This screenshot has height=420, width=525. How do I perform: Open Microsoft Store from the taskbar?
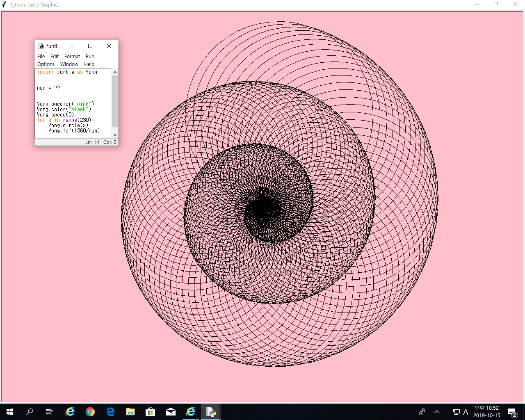[x=151, y=412]
